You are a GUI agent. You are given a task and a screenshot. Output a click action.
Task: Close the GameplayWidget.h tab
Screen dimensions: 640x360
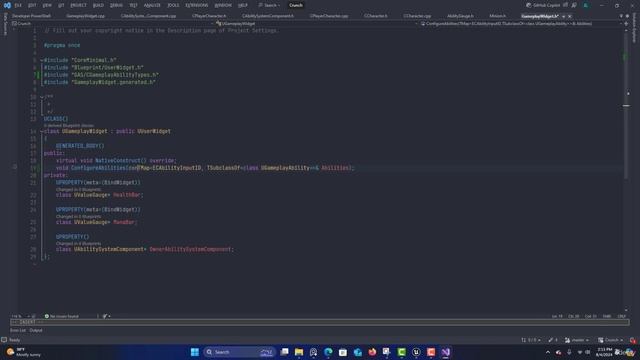(x=570, y=16)
